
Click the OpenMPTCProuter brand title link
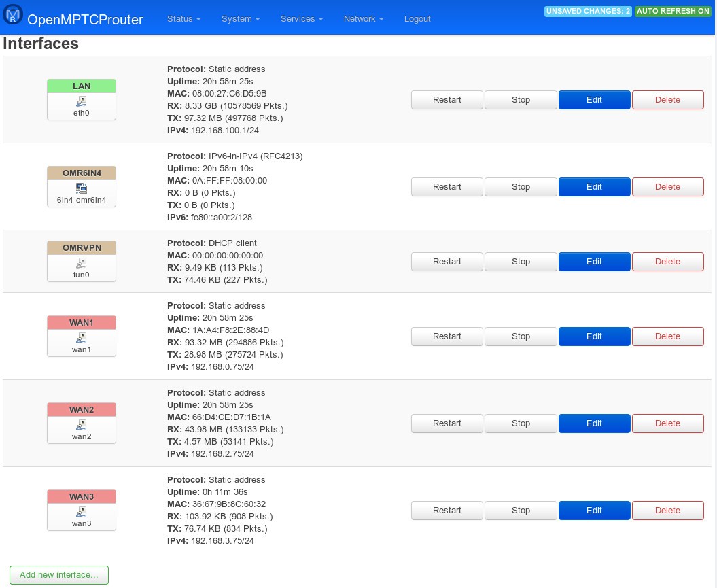coord(85,20)
